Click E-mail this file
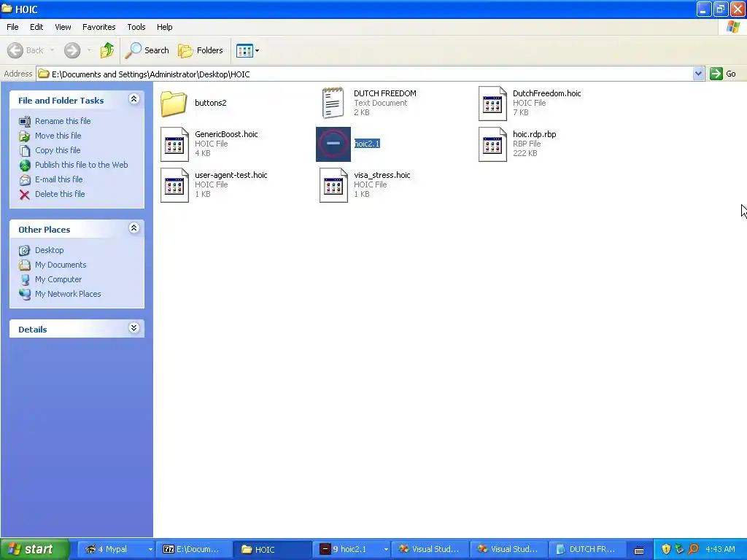Screen dimensions: 747x560 click(58, 179)
